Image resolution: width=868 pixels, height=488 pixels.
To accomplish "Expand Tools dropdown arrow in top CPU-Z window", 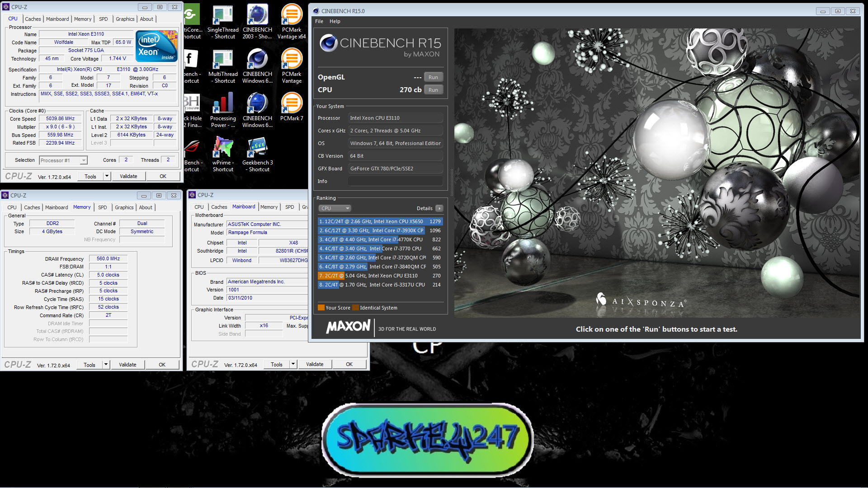I will tap(107, 176).
